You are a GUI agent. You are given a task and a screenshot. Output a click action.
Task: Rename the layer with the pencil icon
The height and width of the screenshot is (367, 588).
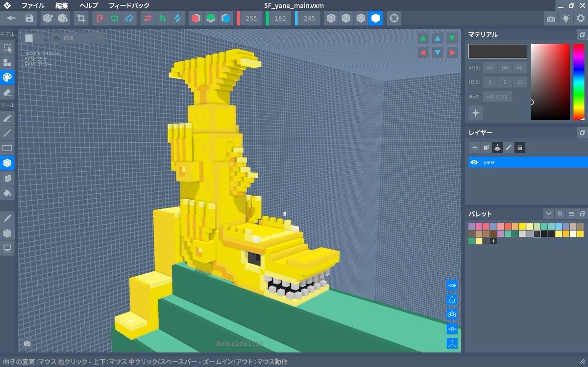[509, 147]
